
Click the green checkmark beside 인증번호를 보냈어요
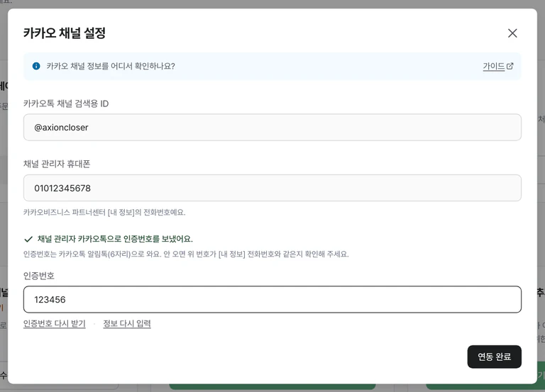pyautogui.click(x=28, y=239)
